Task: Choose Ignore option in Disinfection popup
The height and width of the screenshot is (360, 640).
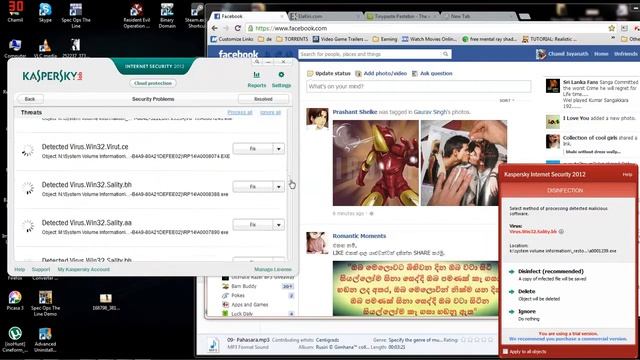Action: click(x=527, y=311)
